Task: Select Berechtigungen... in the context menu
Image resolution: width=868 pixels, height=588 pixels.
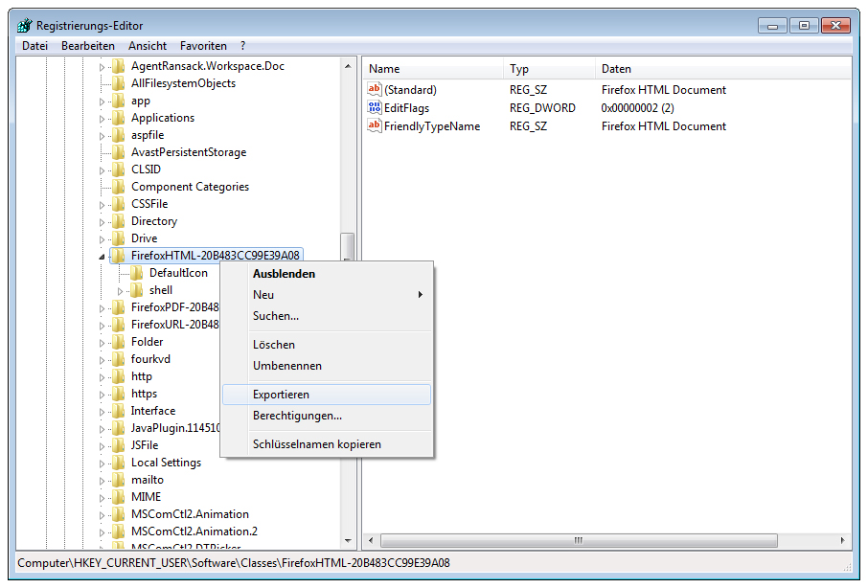Action: 297,416
